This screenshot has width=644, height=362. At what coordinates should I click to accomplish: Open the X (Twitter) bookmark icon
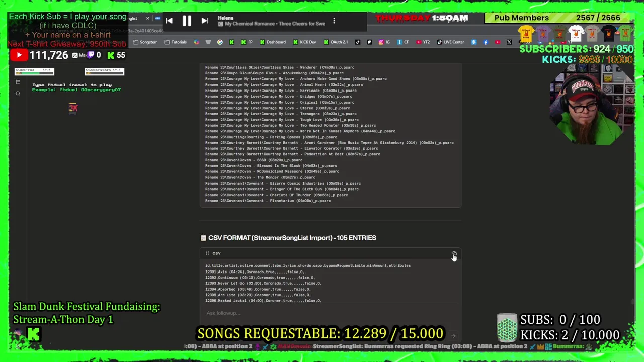509,42
